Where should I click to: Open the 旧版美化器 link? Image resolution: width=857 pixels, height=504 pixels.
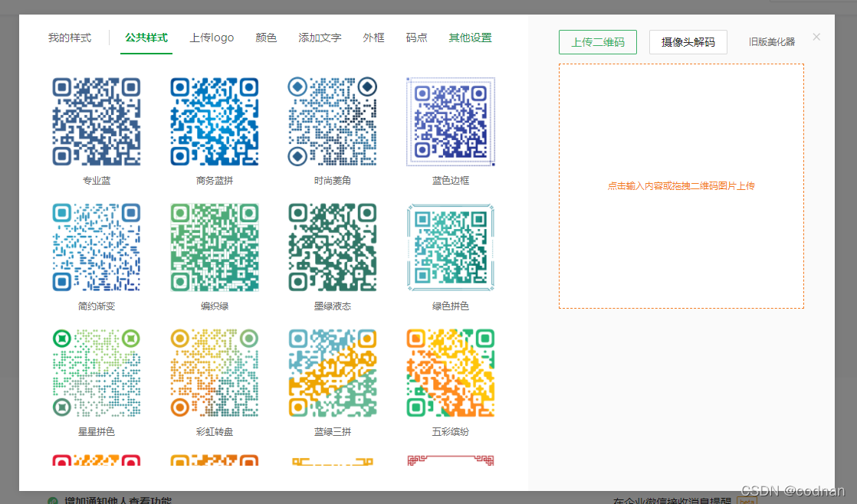click(x=772, y=42)
